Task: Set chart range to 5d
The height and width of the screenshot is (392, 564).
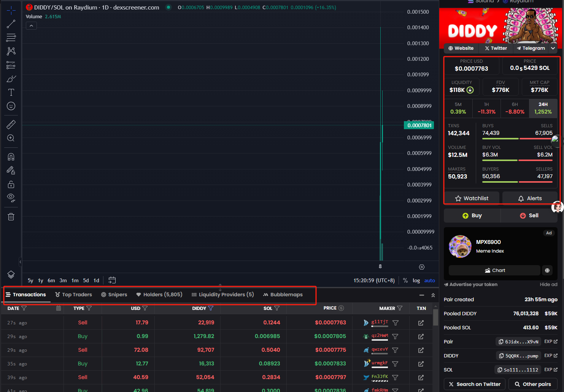Action: 86,280
